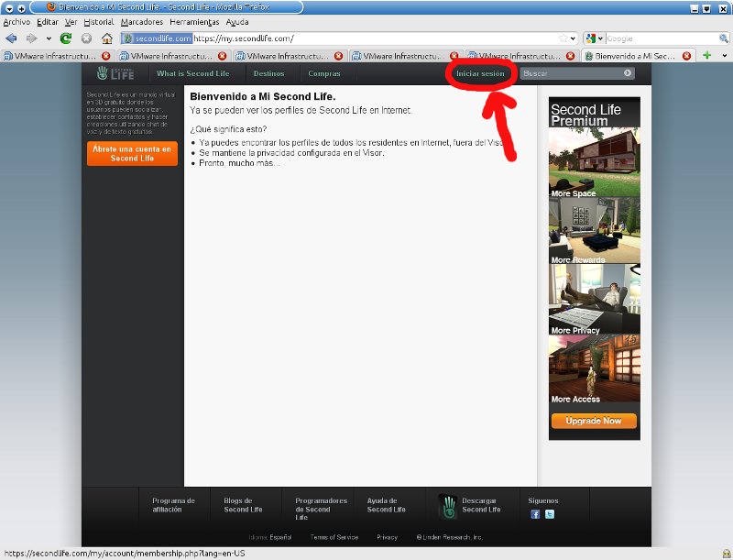Screen dimensions: 733x560
Task: Open the Ver menu
Action: [71, 22]
